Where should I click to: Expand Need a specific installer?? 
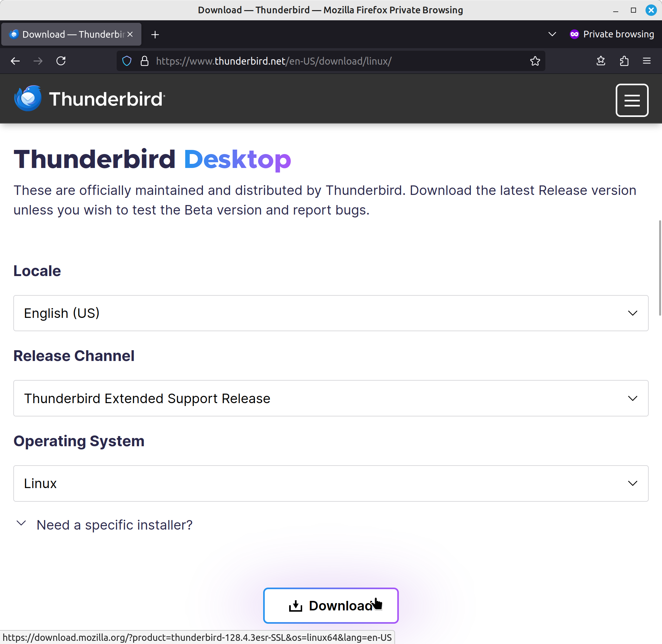coord(104,525)
